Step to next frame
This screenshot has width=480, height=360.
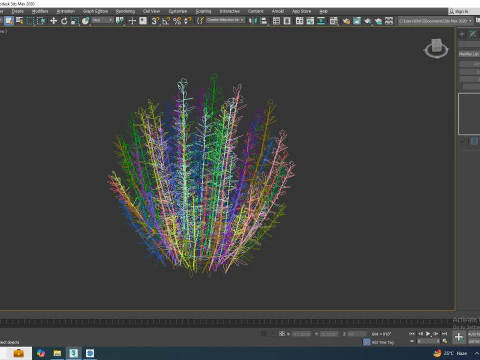[x=436, y=334]
